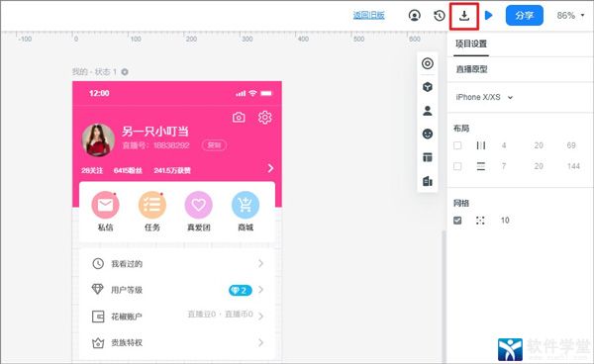
Task: Open the layout template icon in side toolbar
Action: point(428,157)
